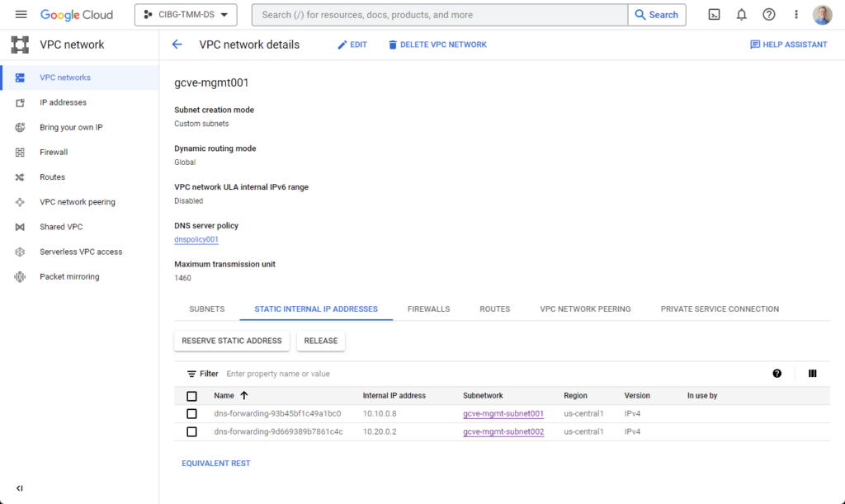The height and width of the screenshot is (504, 845).
Task: Open the dnspolicy001 link
Action: pyautogui.click(x=196, y=239)
